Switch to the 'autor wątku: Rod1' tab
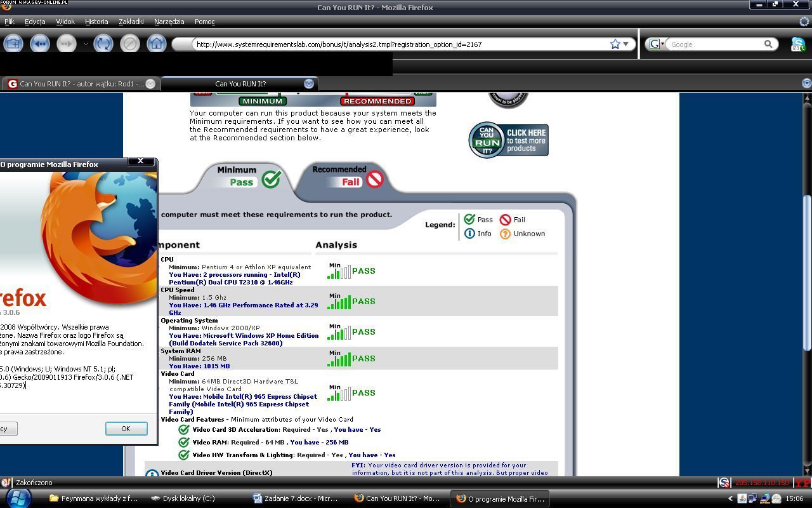812x508 pixels. [80, 84]
